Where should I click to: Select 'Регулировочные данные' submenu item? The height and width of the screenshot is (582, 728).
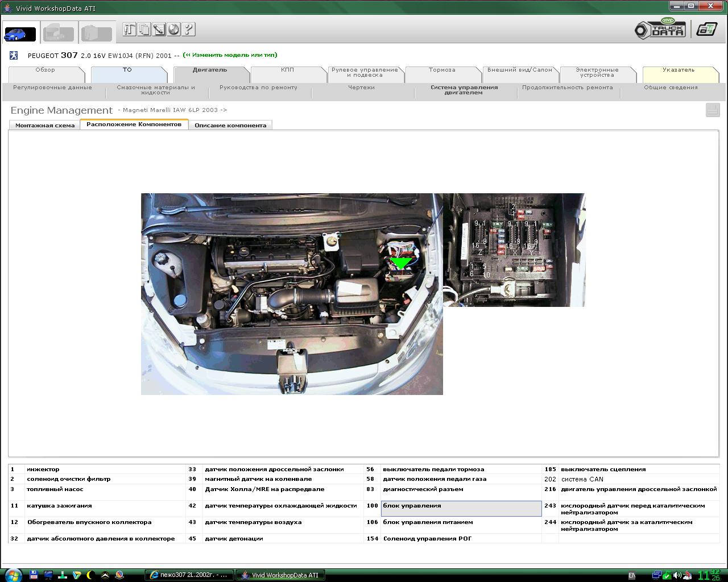(52, 88)
